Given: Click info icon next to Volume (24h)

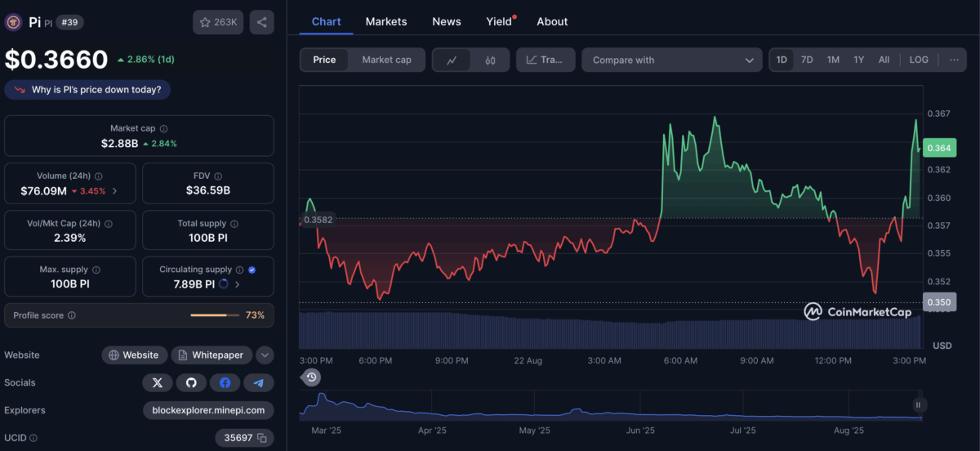Looking at the screenshot, I should click(99, 176).
